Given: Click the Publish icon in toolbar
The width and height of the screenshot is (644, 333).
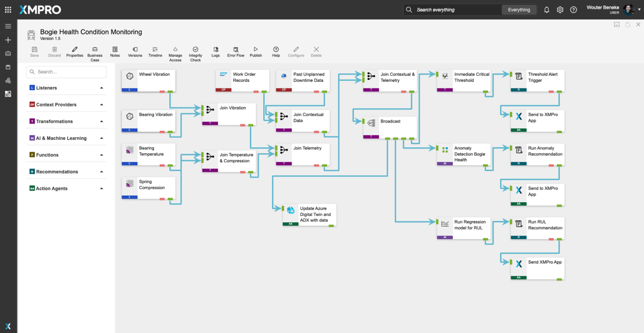Looking at the screenshot, I should coord(256,49).
